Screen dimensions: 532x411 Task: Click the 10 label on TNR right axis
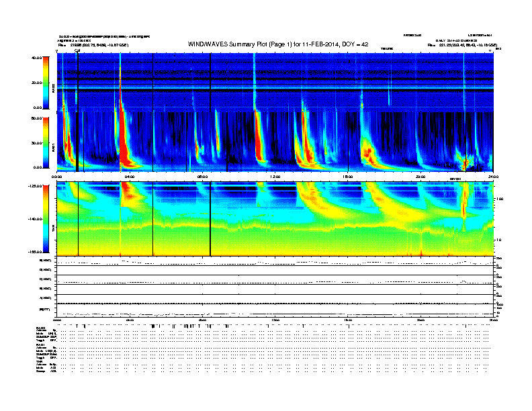tap(500, 240)
